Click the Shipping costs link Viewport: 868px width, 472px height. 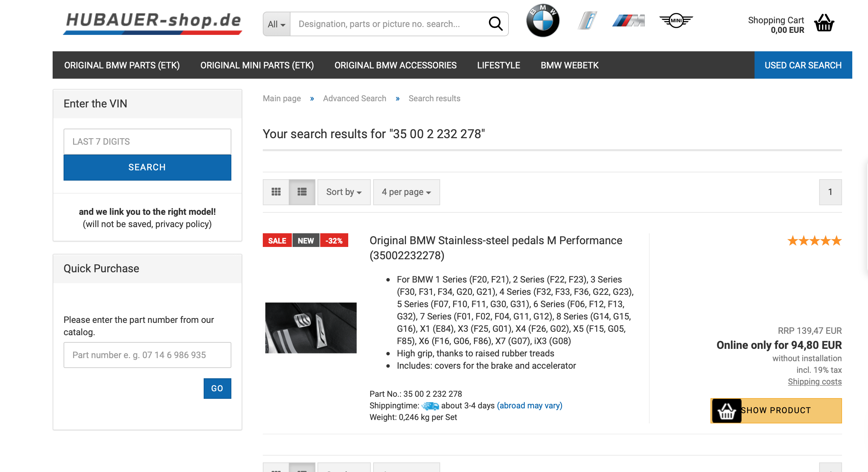(815, 382)
